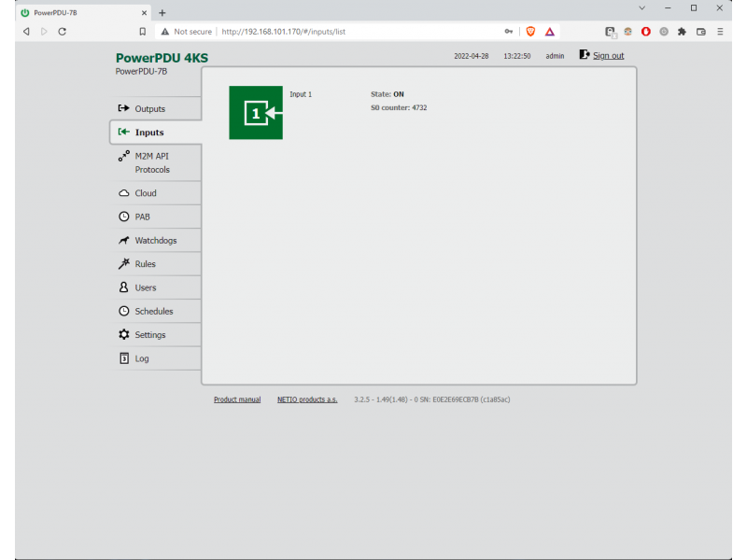The image size is (747, 560).
Task: Click the State: ON status text
Action: click(x=387, y=94)
